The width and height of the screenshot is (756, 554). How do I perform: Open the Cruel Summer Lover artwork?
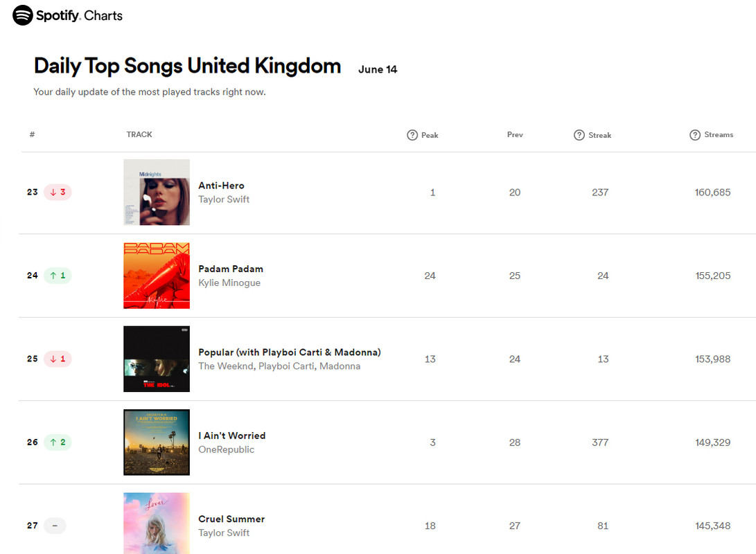pos(157,523)
